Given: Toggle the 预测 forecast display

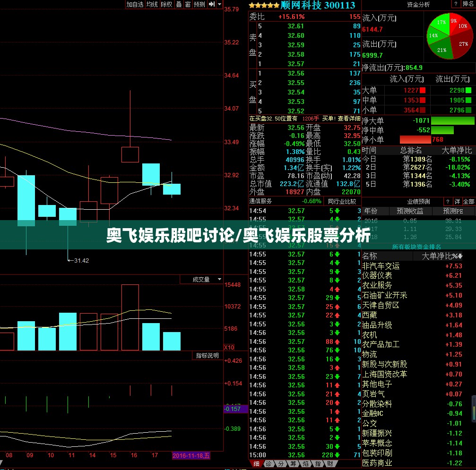Looking at the screenshot, I should (x=199, y=4).
